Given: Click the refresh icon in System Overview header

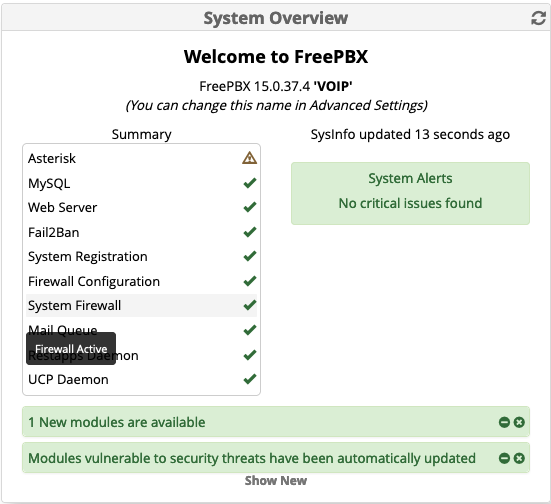Looking at the screenshot, I should click(538, 18).
